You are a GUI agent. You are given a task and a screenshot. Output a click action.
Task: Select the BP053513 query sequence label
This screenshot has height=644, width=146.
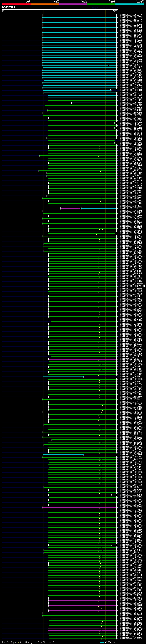click(8, 7)
